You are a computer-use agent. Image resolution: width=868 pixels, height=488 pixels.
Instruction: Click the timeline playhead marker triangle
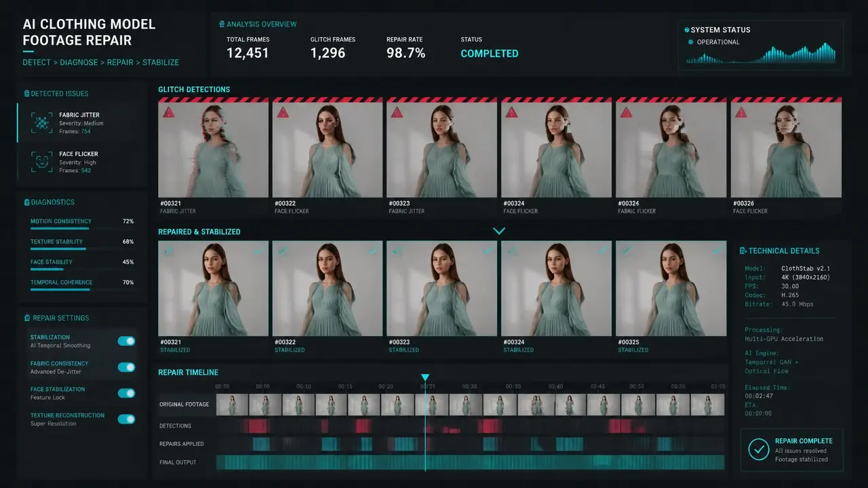(425, 378)
